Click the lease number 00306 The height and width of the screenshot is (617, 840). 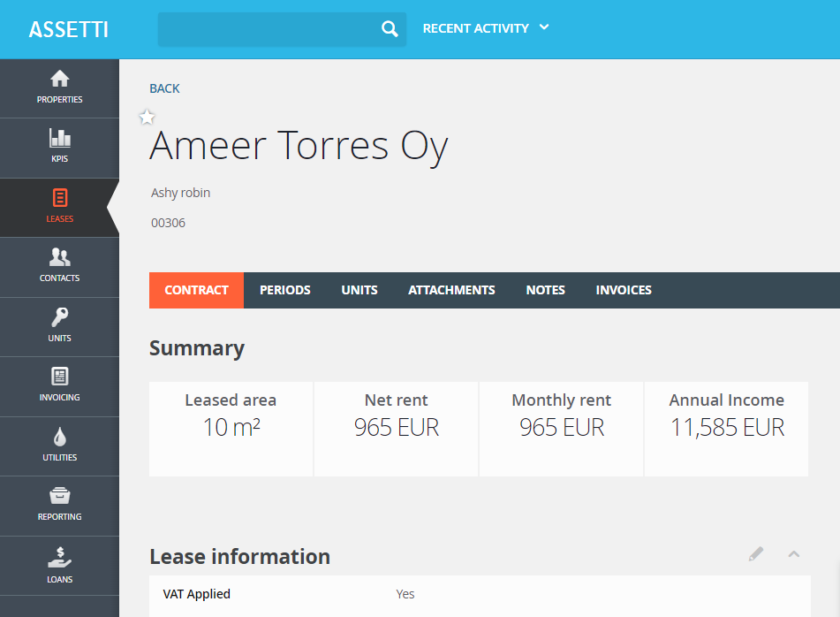pos(168,223)
